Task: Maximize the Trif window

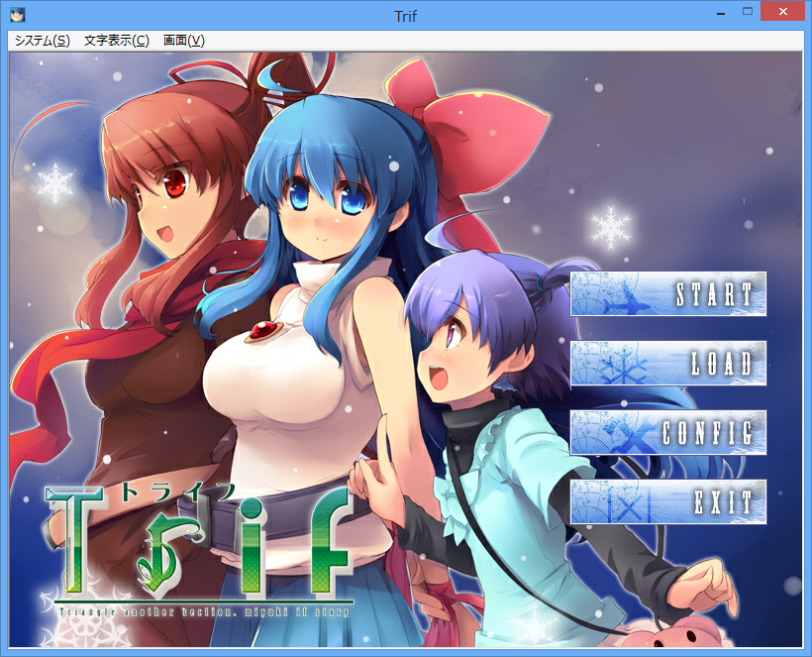Action: point(748,12)
